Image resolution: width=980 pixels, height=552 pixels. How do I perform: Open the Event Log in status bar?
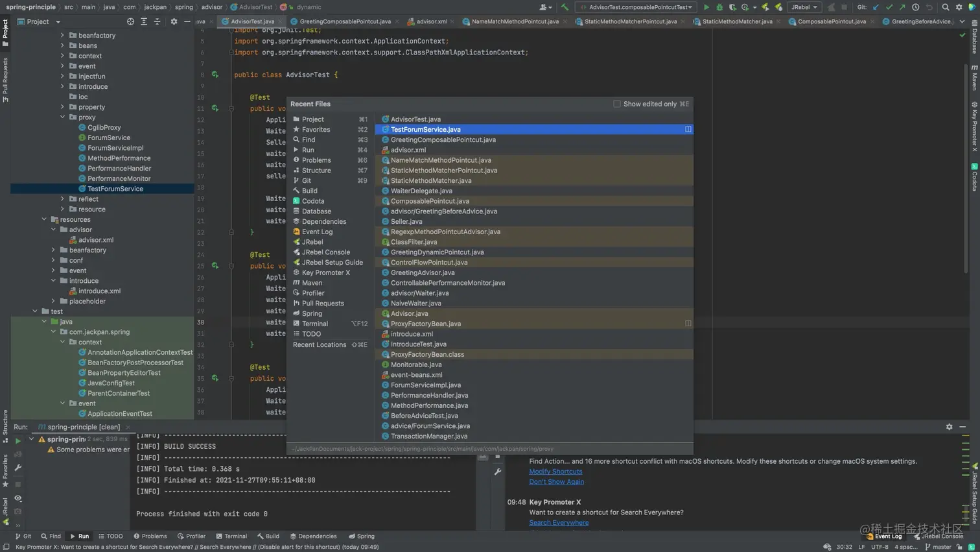click(884, 536)
